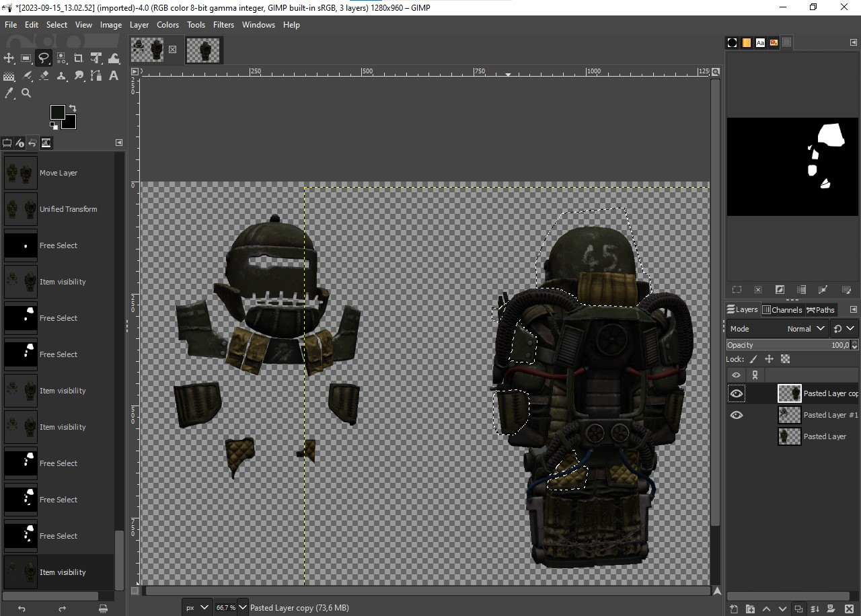
Task: Select the Rectangle Select tool
Action: pyautogui.click(x=26, y=59)
